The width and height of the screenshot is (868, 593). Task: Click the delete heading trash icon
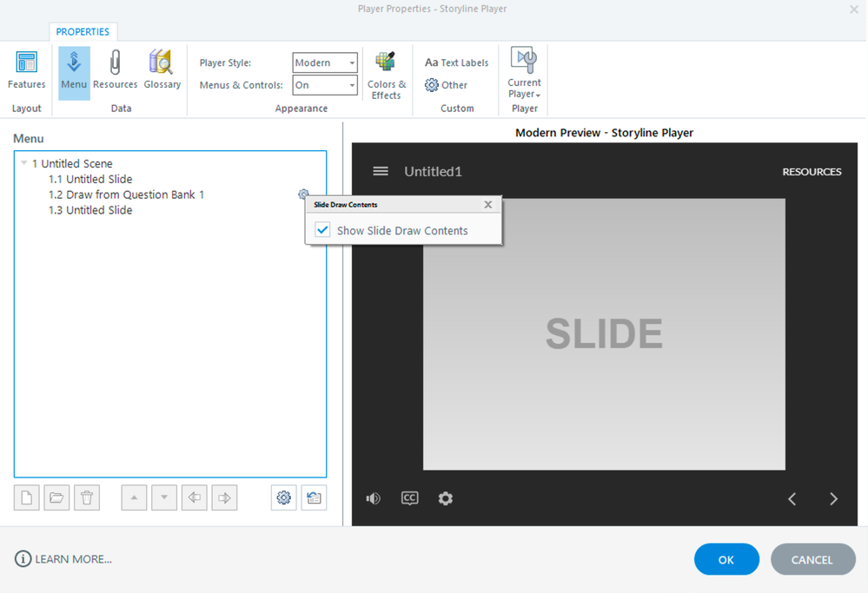pos(87,497)
